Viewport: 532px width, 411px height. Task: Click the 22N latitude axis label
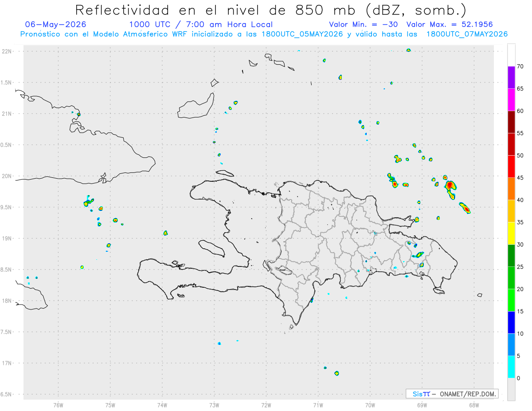pyautogui.click(x=7, y=51)
